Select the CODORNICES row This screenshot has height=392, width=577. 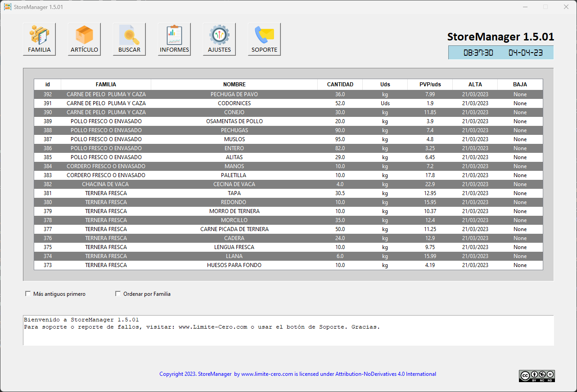coord(288,103)
